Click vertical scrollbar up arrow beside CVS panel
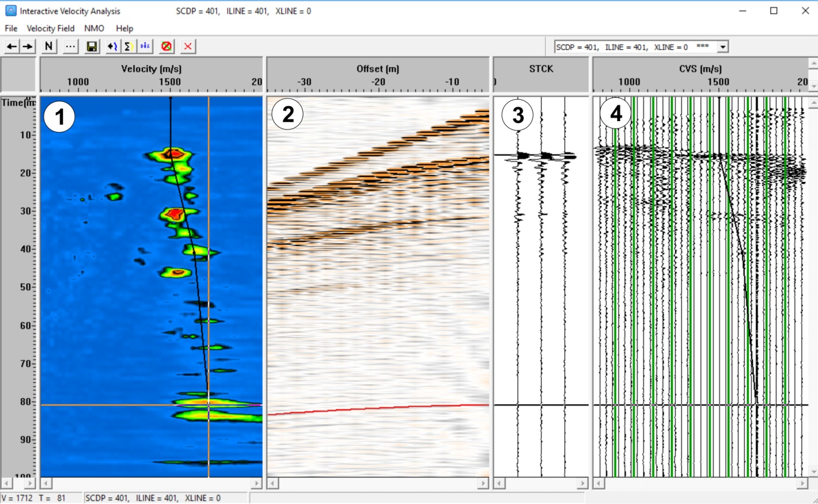 [814, 103]
